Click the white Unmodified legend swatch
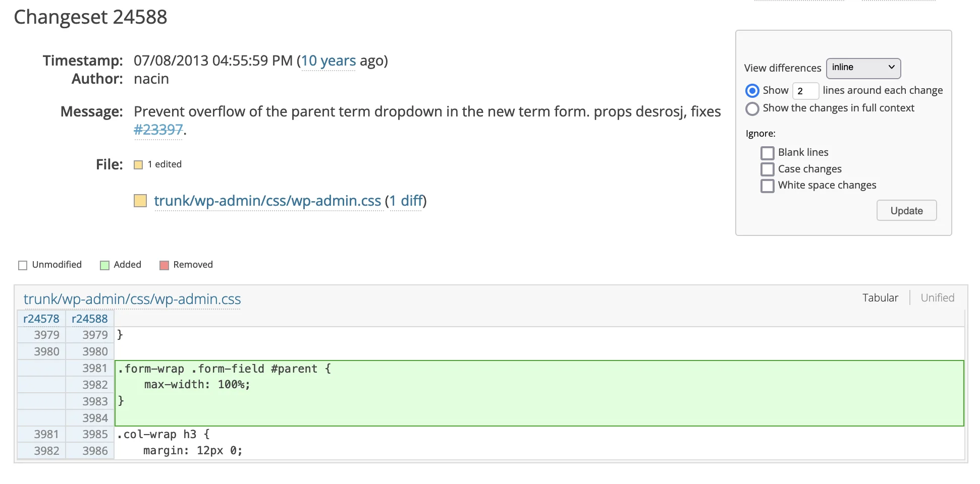 23,265
